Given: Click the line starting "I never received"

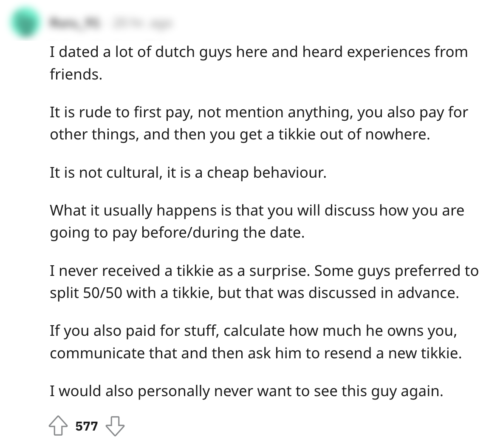Looking at the screenshot, I should (263, 271).
